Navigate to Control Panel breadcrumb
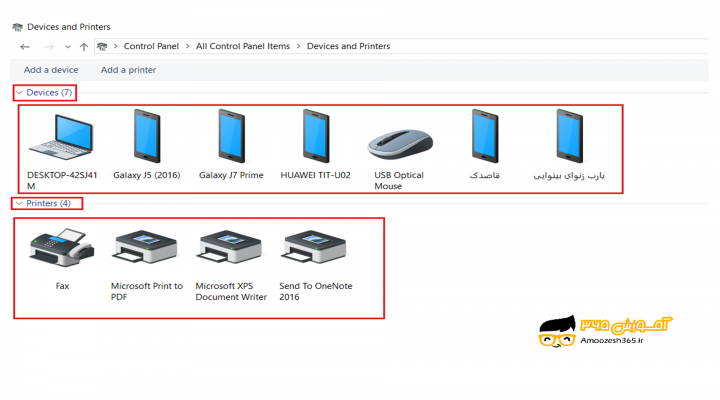Viewport: 720px width, 400px height. [151, 46]
